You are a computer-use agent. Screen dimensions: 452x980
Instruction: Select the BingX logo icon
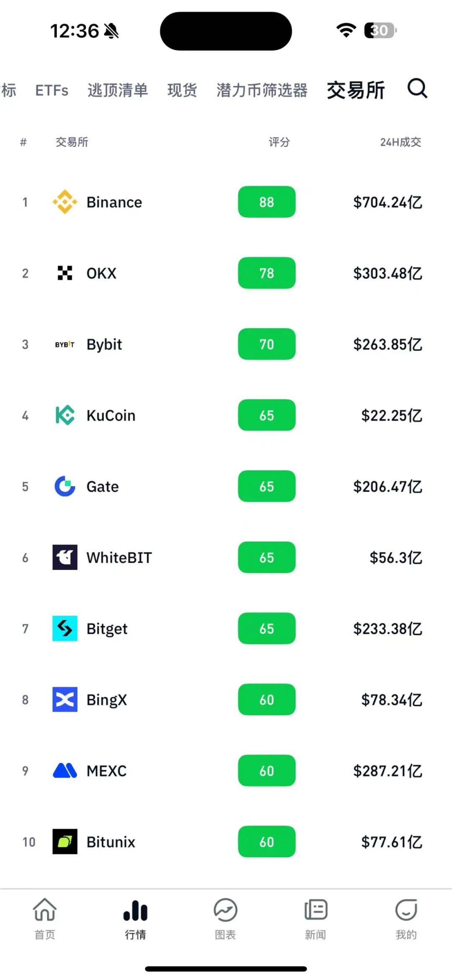coord(65,700)
